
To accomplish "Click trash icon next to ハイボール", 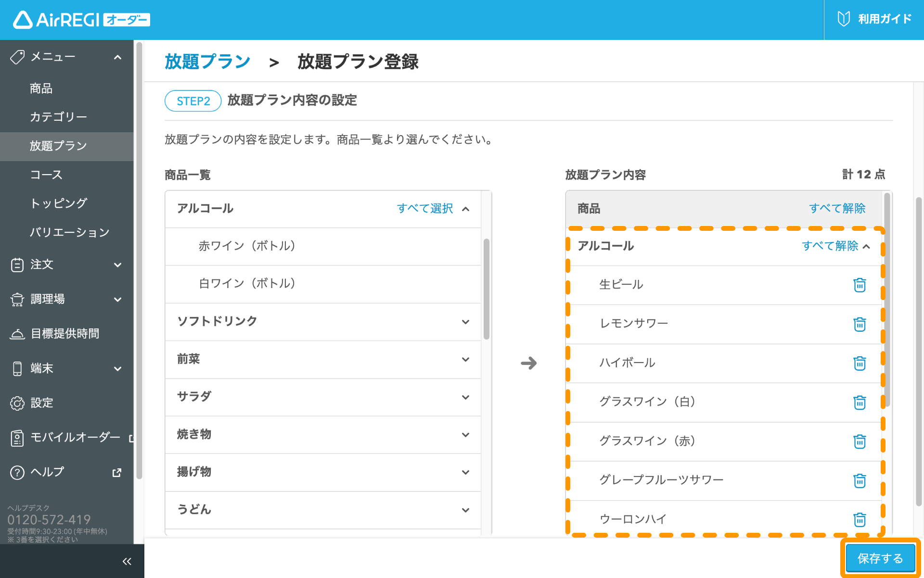I will click(860, 363).
